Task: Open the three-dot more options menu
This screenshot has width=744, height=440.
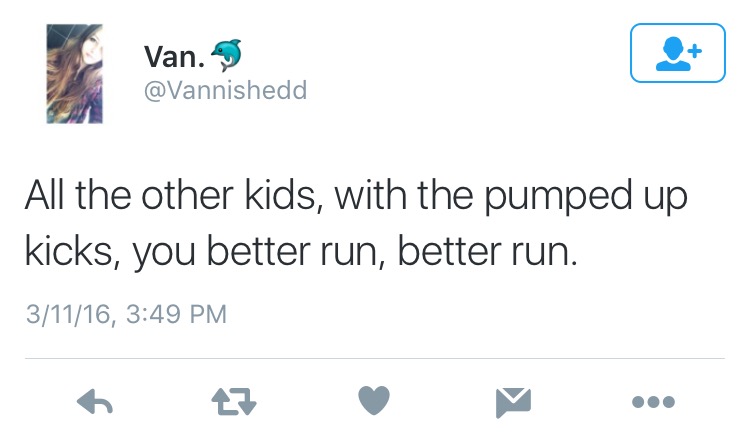Action: pos(654,402)
